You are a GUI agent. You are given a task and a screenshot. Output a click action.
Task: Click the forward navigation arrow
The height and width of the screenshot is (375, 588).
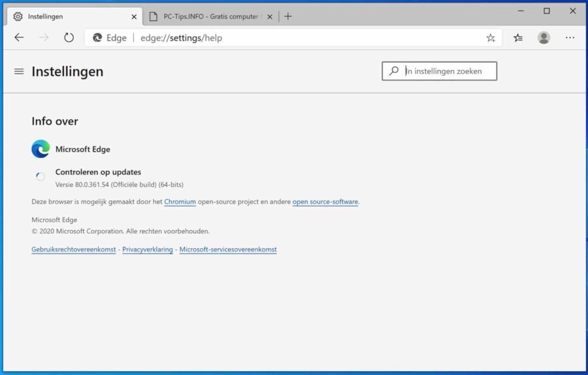point(44,37)
